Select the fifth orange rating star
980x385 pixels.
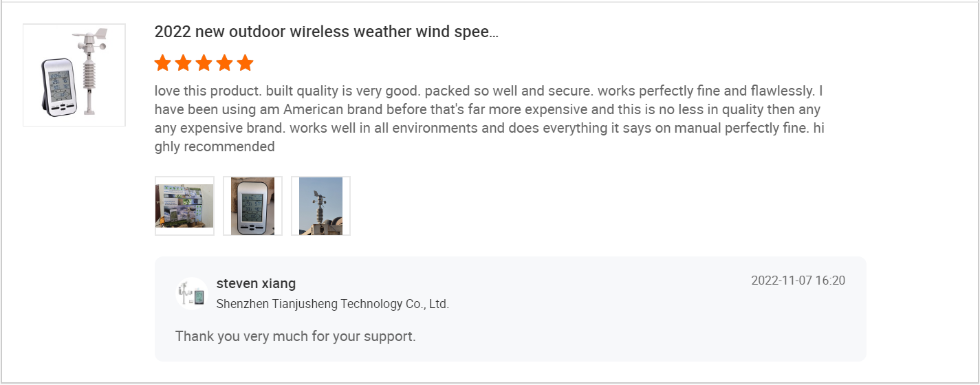(245, 64)
